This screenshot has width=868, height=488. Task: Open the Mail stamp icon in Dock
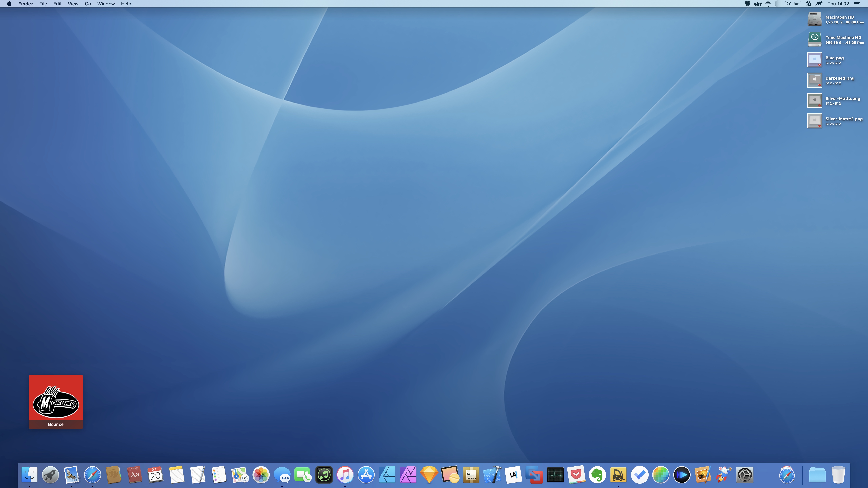pos(71,475)
